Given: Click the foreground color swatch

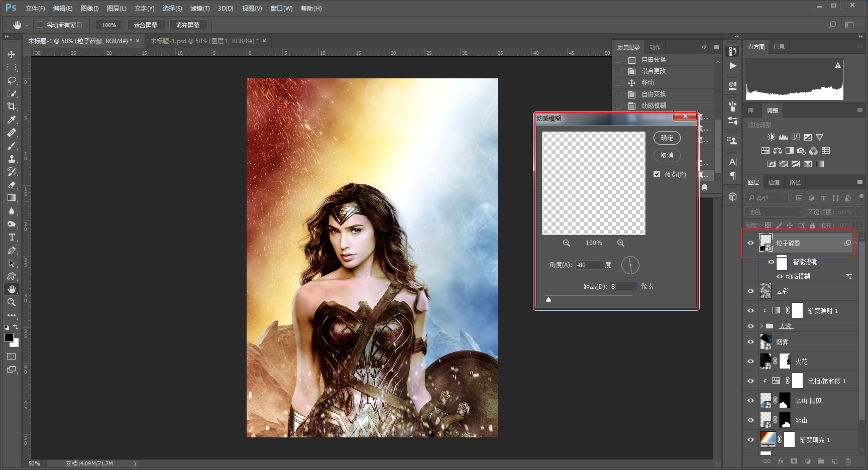Looking at the screenshot, I should (x=9, y=337).
